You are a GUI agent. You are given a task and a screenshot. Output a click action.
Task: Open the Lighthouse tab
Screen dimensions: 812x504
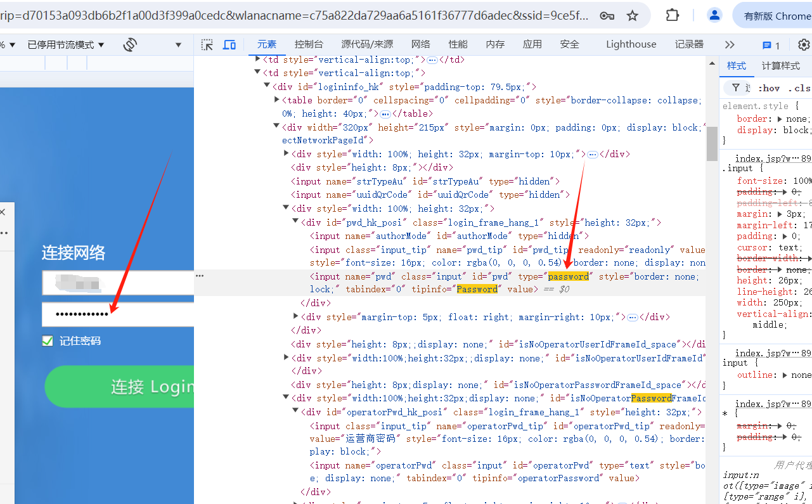(631, 44)
